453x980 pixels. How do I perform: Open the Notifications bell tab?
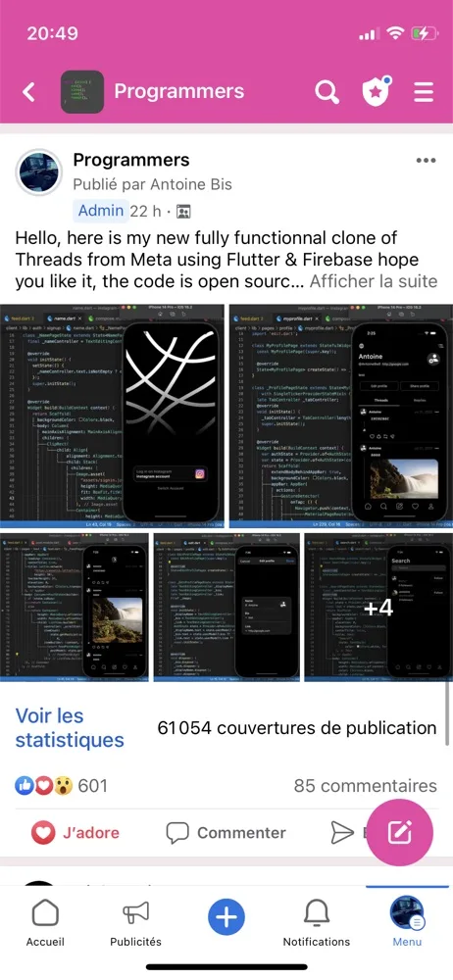(317, 923)
